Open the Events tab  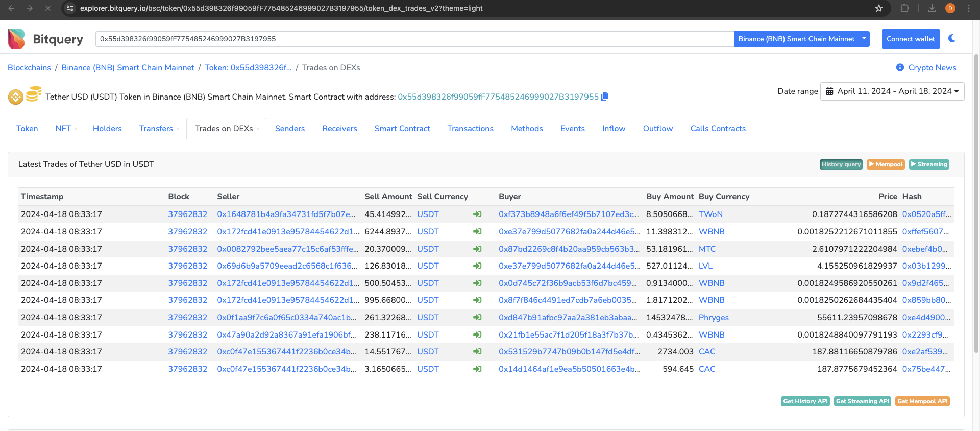click(573, 129)
